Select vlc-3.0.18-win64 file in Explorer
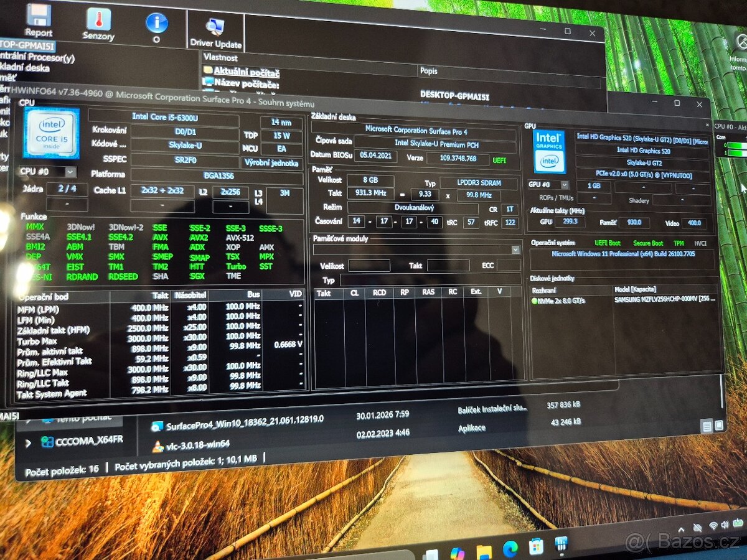This screenshot has width=747, height=560. [x=199, y=444]
